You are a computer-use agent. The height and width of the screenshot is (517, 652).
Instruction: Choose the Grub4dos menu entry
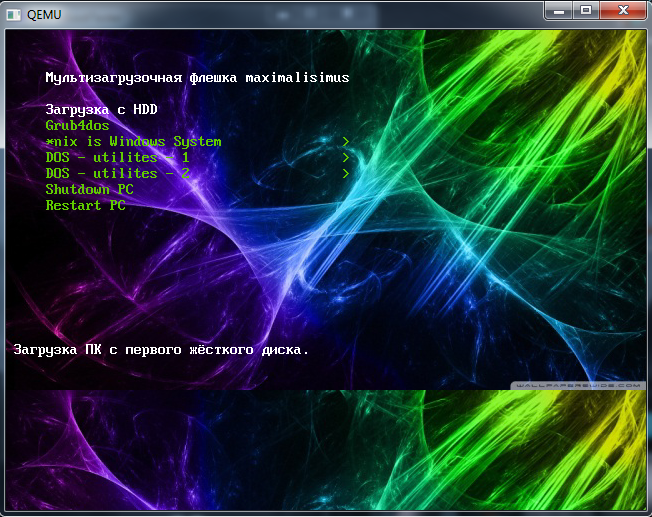(x=77, y=126)
